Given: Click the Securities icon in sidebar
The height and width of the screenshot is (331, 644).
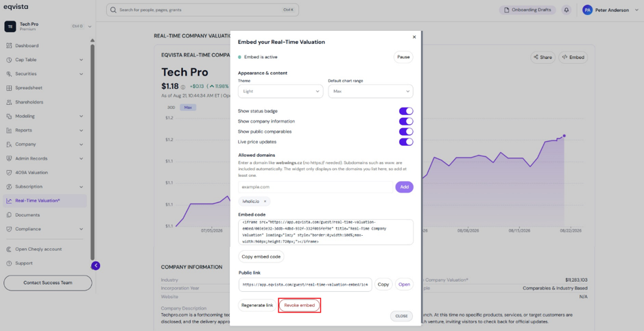Looking at the screenshot, I should (9, 74).
